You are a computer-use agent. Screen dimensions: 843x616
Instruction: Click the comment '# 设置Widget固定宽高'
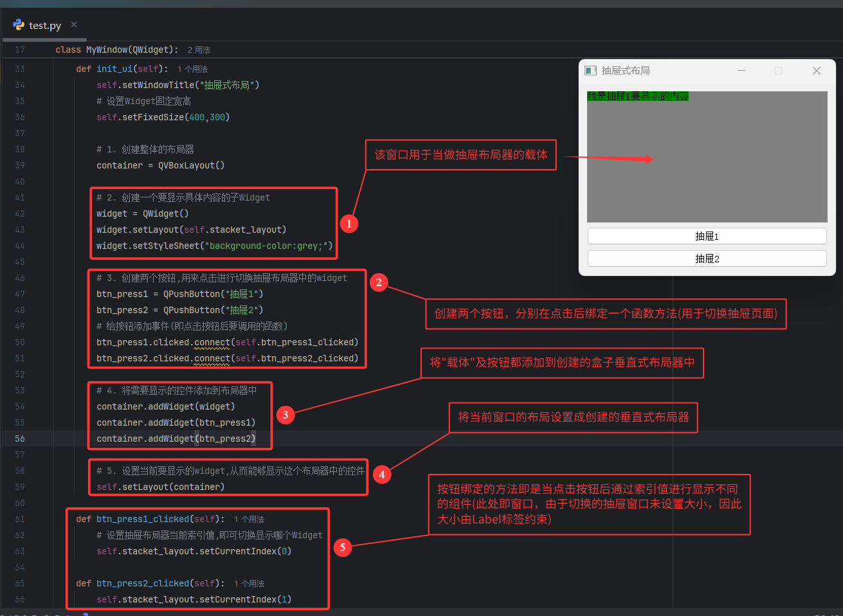[144, 101]
